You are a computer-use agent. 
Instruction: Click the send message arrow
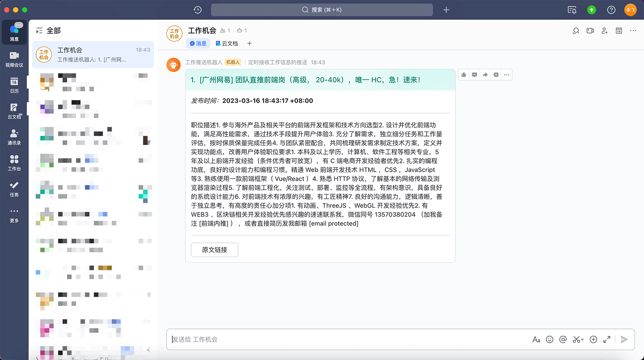tap(624, 340)
